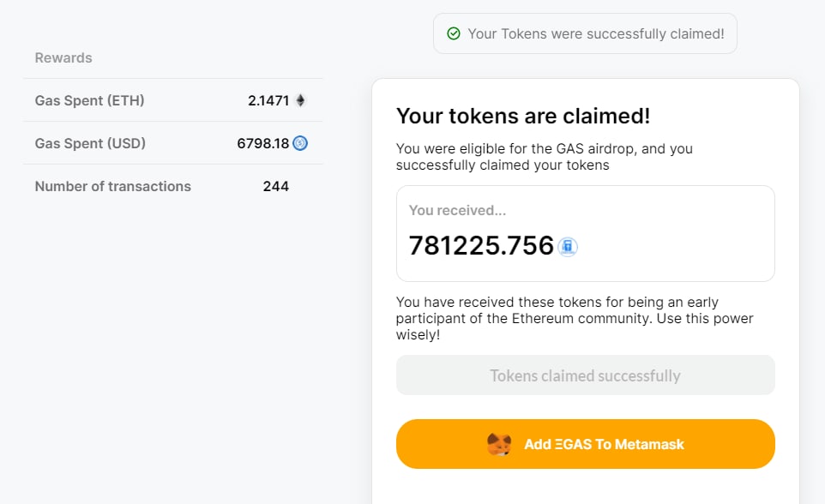Click the Ethereum diamond icon beside 2.1471

(300, 100)
